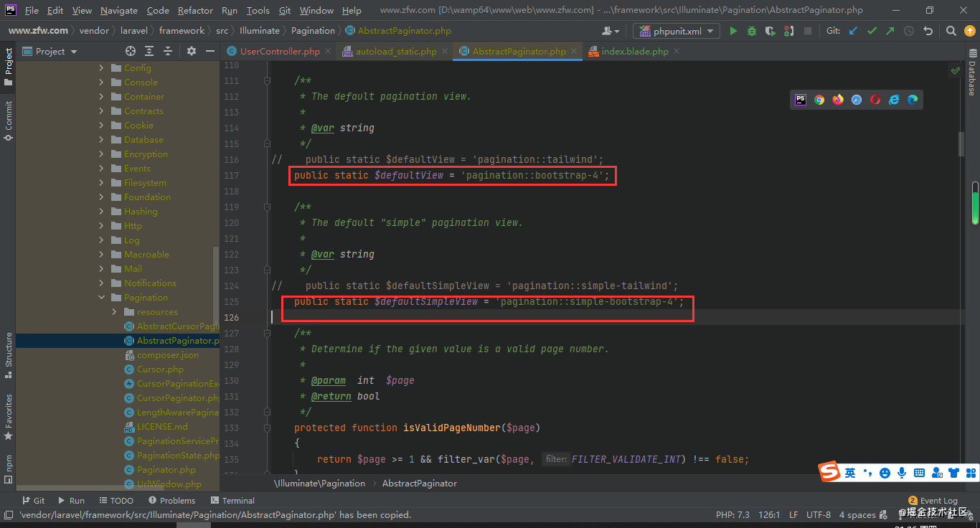This screenshot has width=980, height=528.
Task: Expand the Encryption folder
Action: coord(101,154)
